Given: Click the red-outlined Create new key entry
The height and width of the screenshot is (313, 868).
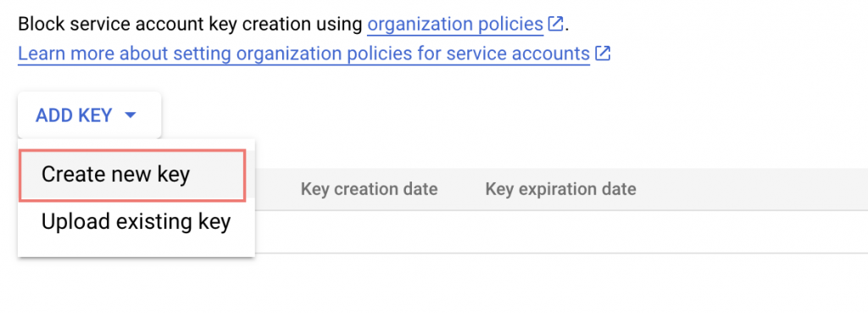Looking at the screenshot, I should pos(131,175).
